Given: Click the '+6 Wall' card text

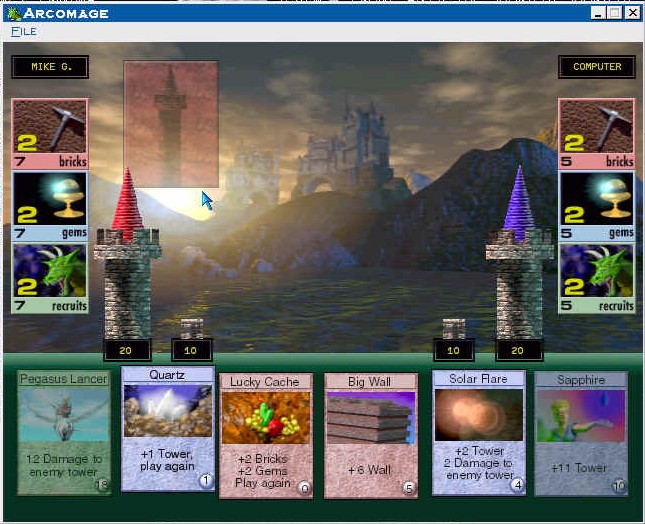Looking at the screenshot, I should click(x=369, y=470).
